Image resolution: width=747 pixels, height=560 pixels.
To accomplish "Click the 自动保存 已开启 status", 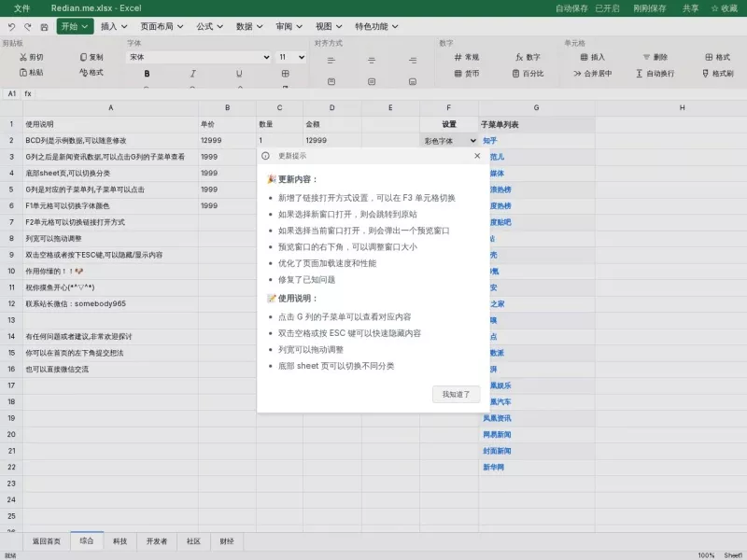I will (587, 8).
